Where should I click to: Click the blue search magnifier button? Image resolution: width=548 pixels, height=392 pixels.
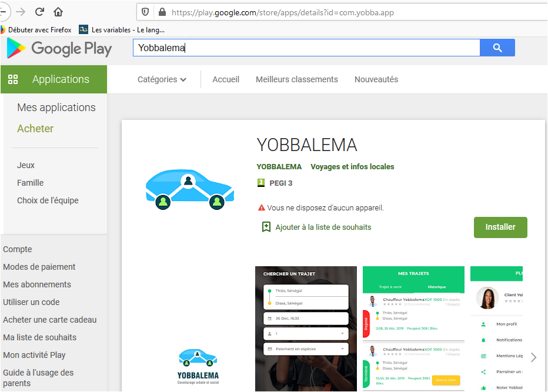[x=497, y=48]
